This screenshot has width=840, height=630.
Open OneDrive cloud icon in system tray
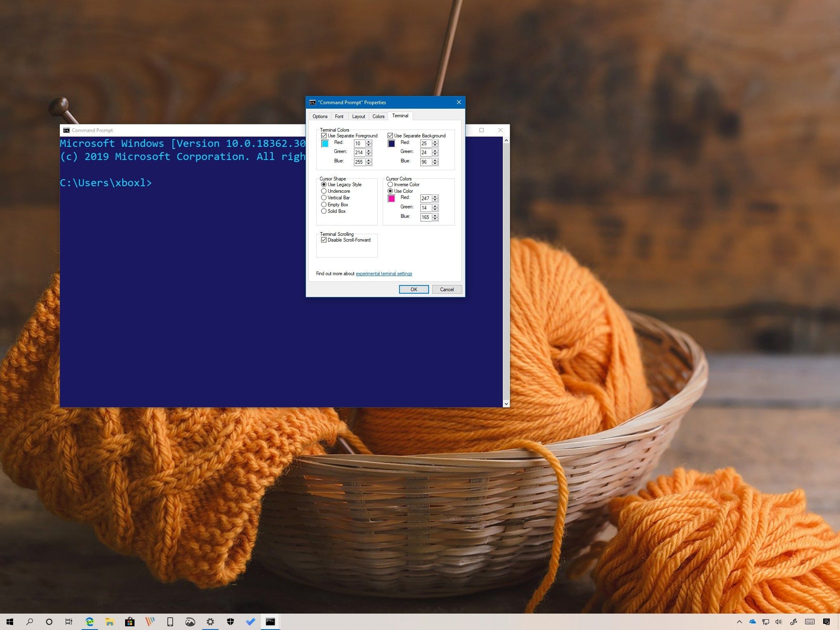[x=752, y=621]
